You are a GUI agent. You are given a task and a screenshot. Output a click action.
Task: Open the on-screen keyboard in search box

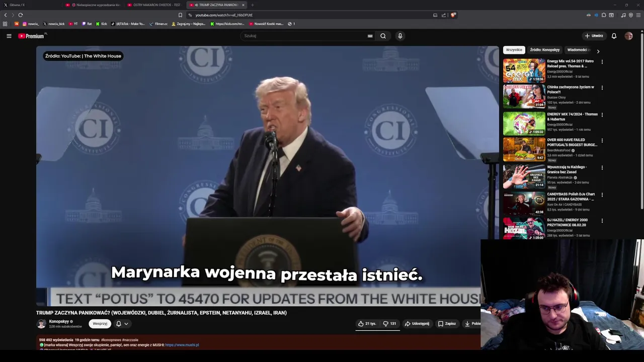click(370, 36)
